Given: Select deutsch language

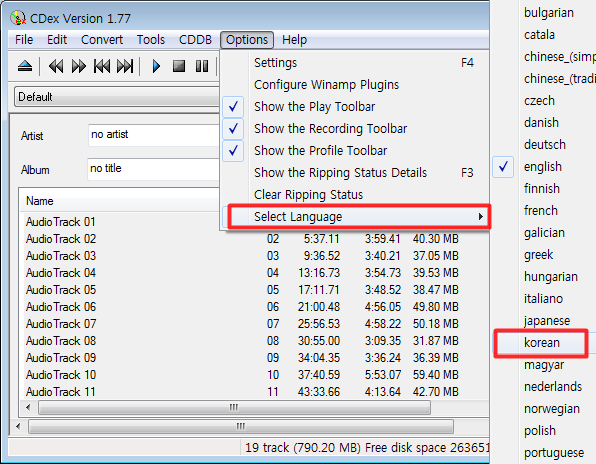Looking at the screenshot, I should pos(545,145).
